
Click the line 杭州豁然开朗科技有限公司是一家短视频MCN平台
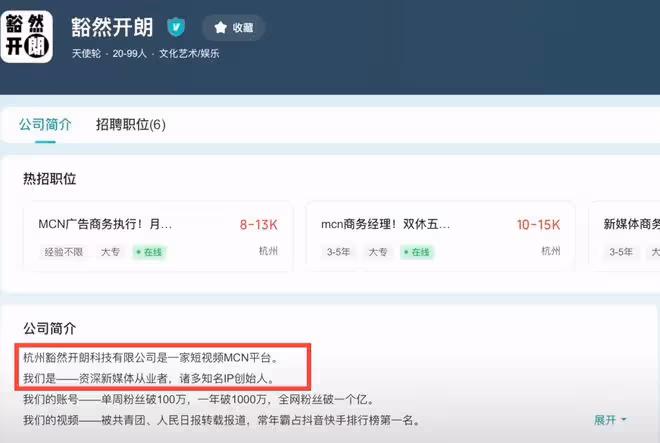[151, 358]
